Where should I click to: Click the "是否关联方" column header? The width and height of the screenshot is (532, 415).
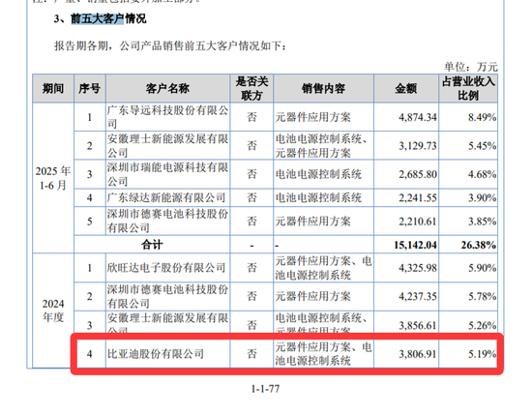point(251,88)
